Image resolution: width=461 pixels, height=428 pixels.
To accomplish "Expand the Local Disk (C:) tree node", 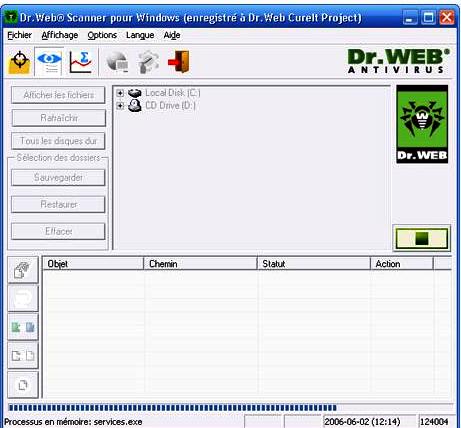I will click(120, 93).
